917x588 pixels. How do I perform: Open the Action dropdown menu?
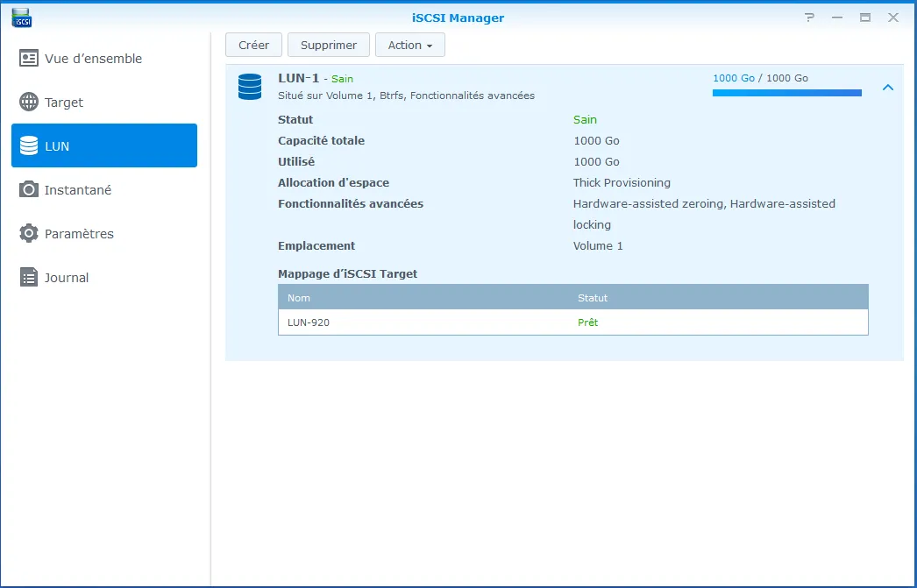click(409, 46)
